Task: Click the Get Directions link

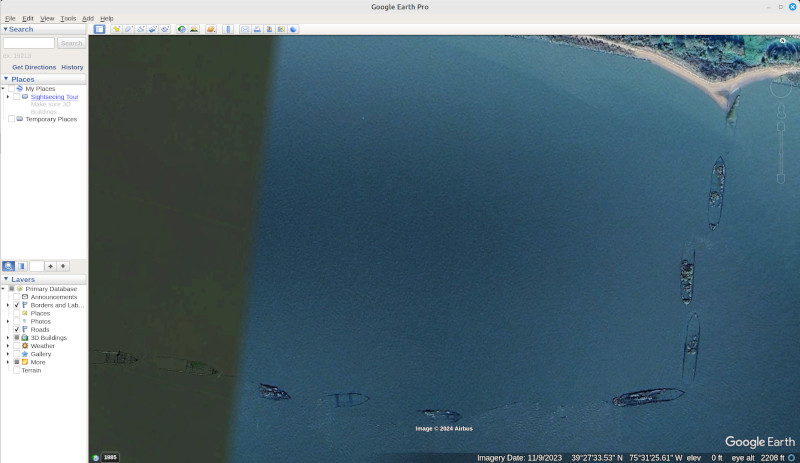Action: pos(34,67)
